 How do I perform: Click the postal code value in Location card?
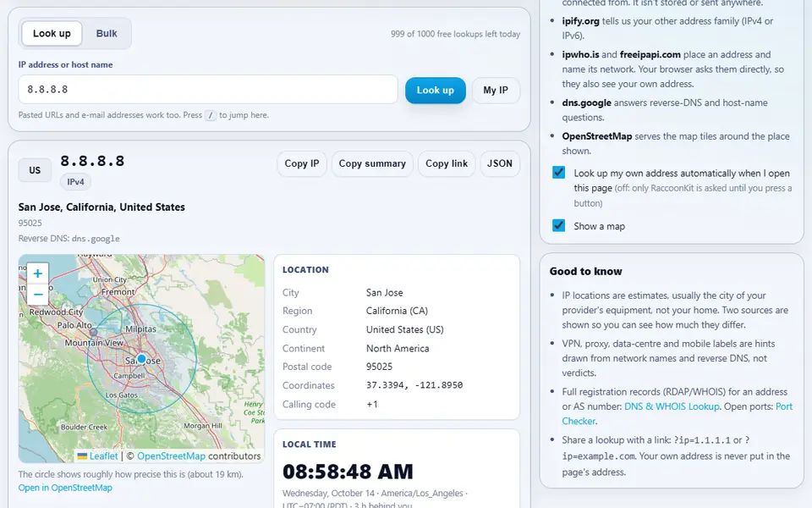pyautogui.click(x=379, y=367)
